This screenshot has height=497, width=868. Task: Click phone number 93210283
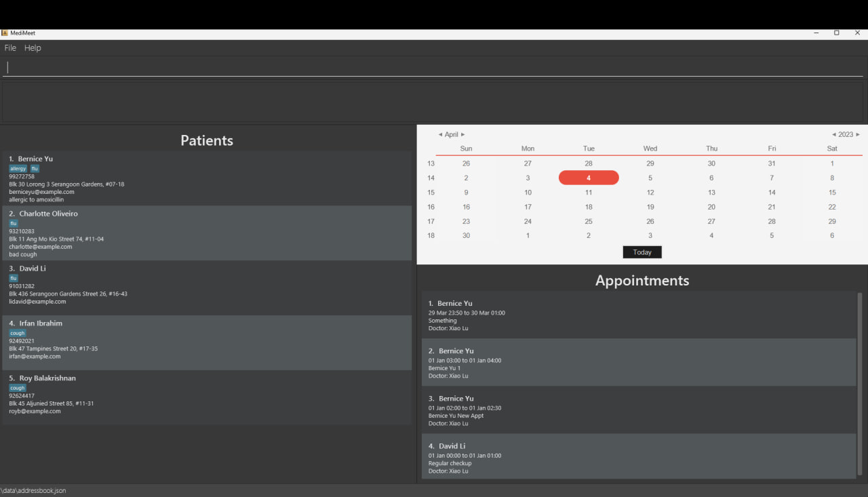[22, 231]
